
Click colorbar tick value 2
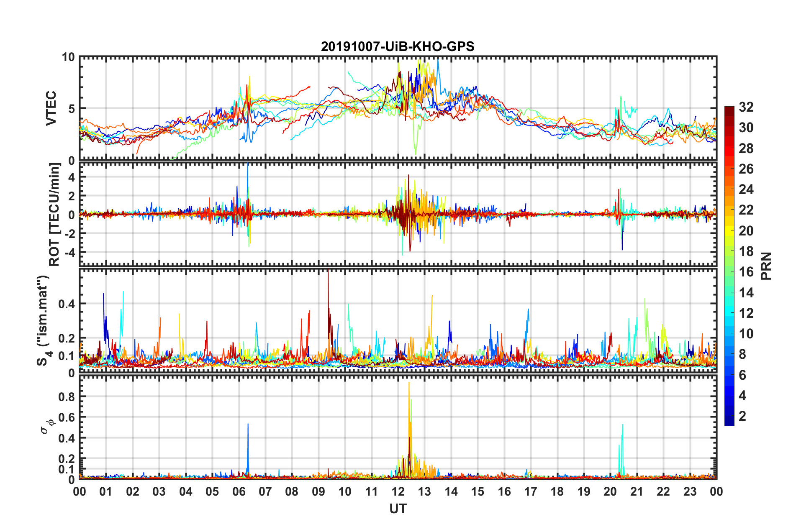pyautogui.click(x=742, y=416)
